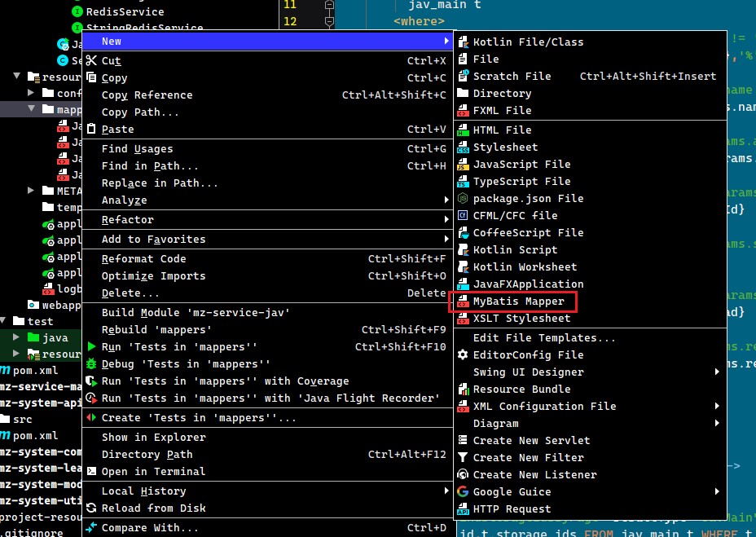Click the HTTP Request API icon
This screenshot has height=537, width=756.
click(463, 509)
